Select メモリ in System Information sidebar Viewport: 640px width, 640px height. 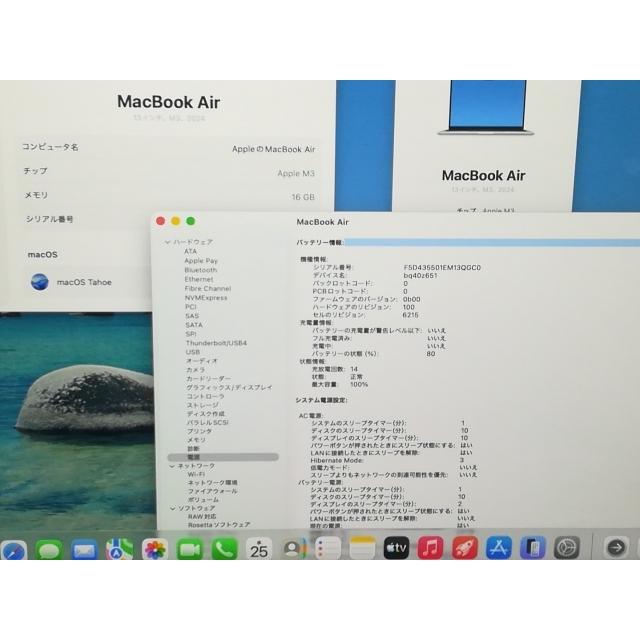point(196,440)
